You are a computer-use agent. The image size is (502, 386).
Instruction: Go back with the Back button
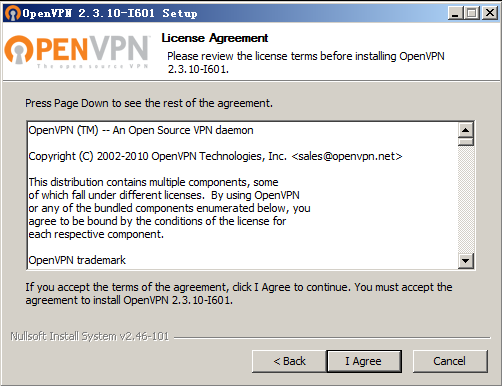pos(289,361)
